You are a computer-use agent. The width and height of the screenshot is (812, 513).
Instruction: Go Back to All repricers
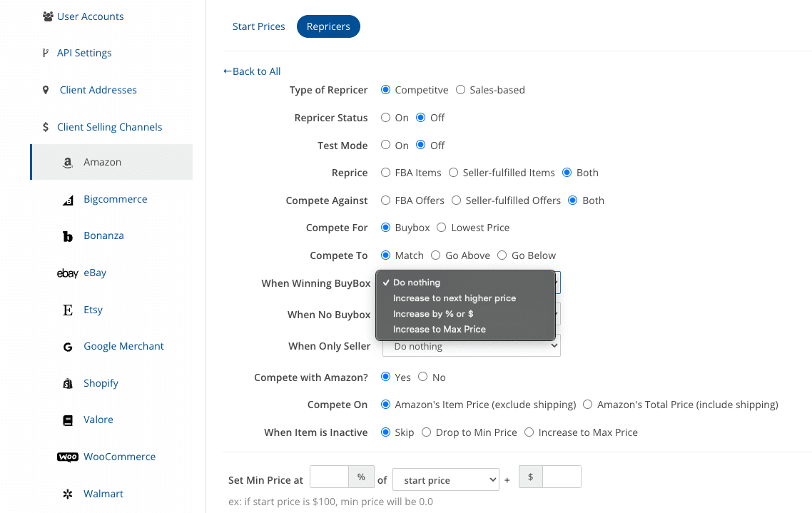click(x=252, y=71)
